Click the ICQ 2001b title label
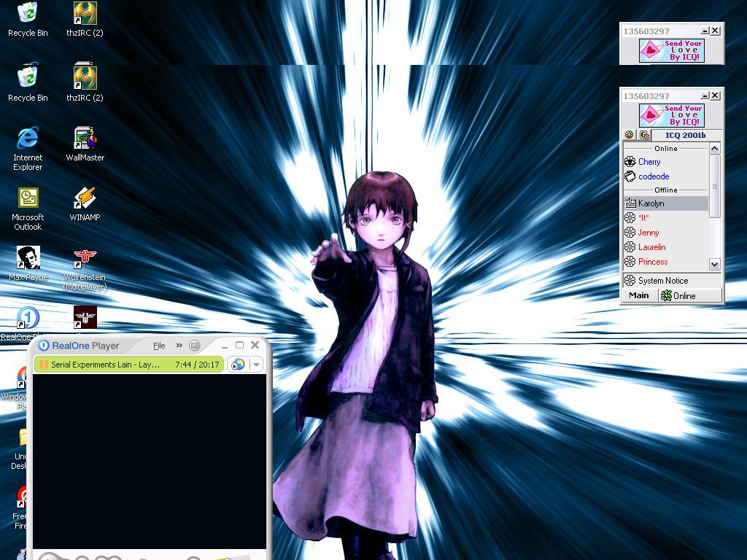747x560 pixels. [686, 135]
